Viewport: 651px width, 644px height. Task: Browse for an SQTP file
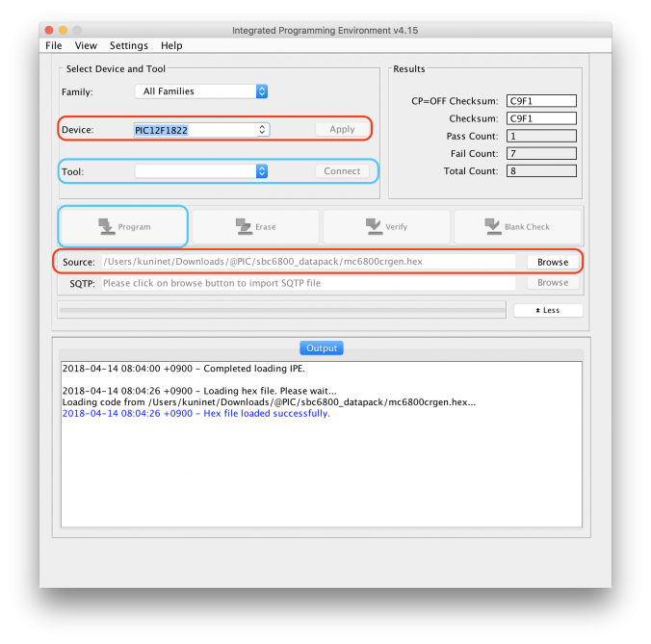553,283
